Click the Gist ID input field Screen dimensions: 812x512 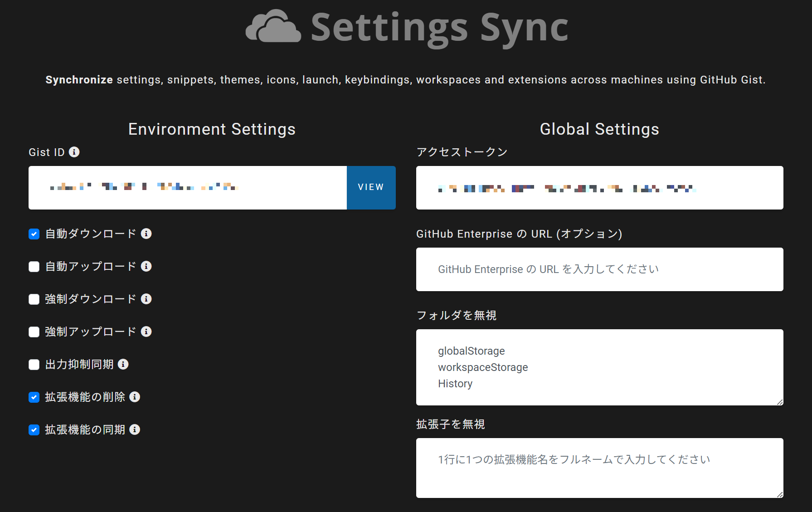pos(187,188)
